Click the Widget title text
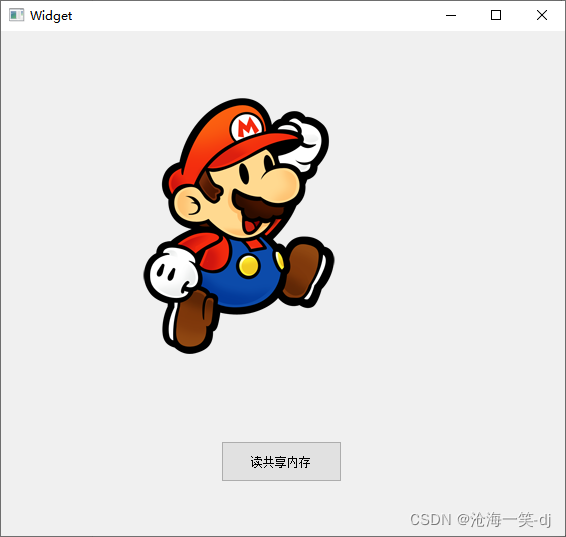 51,16
